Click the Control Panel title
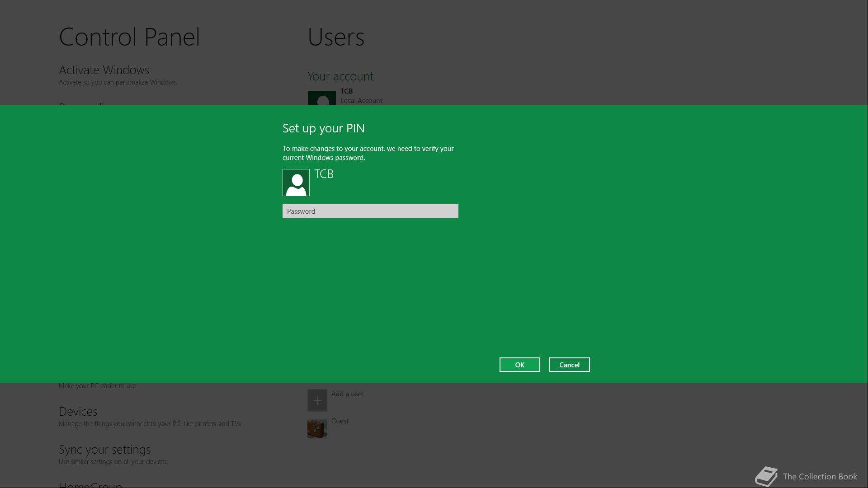868x488 pixels. pyautogui.click(x=129, y=37)
